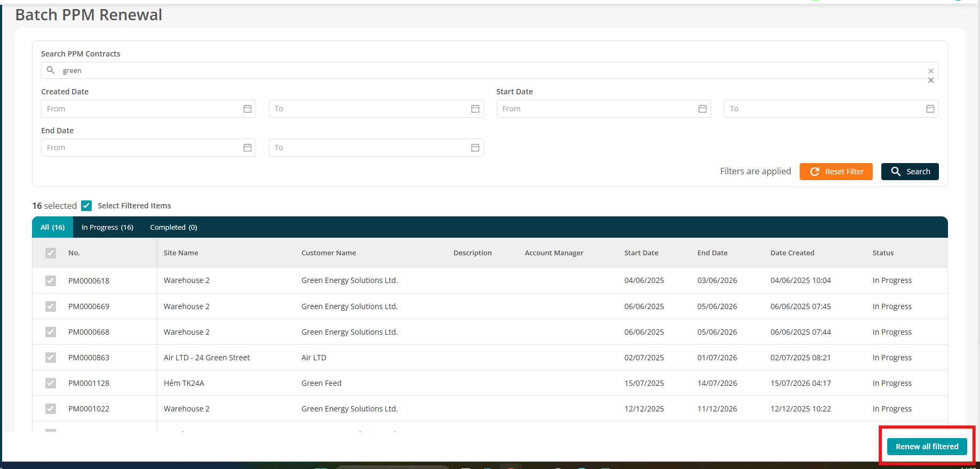
Task: Open calendar picker for Created Date From
Action: pos(248,109)
